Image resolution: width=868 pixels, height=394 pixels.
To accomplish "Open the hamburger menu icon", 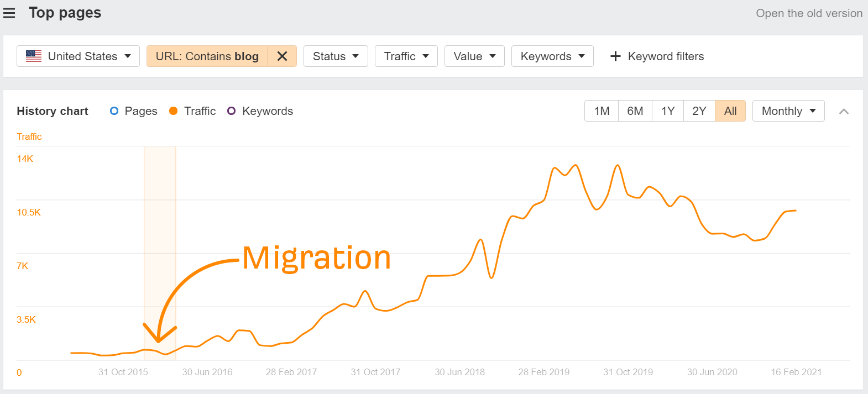I will point(9,13).
